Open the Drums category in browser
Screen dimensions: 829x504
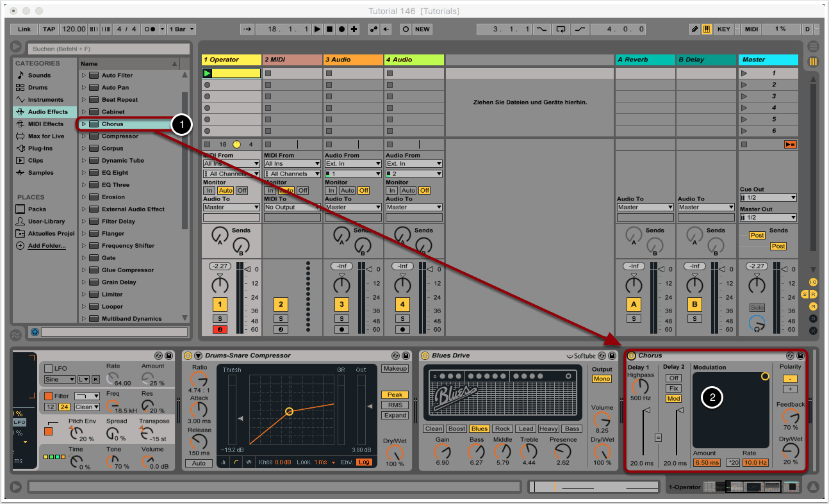pyautogui.click(x=38, y=87)
